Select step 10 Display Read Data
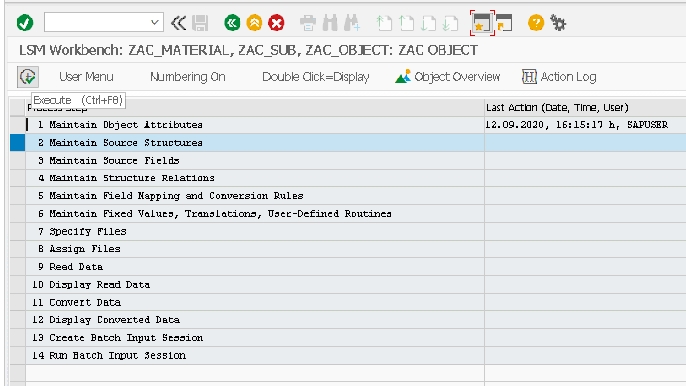The width and height of the screenshot is (686, 386). [255, 284]
